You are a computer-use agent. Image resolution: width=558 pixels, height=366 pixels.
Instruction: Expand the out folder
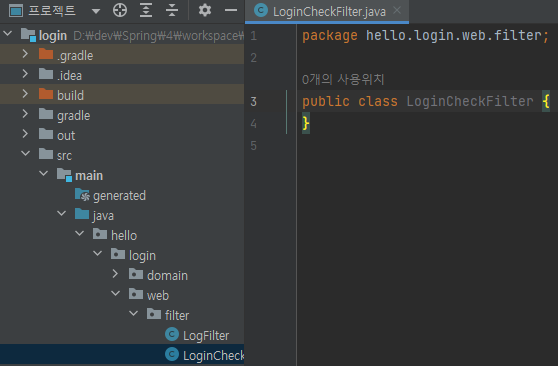pos(25,134)
